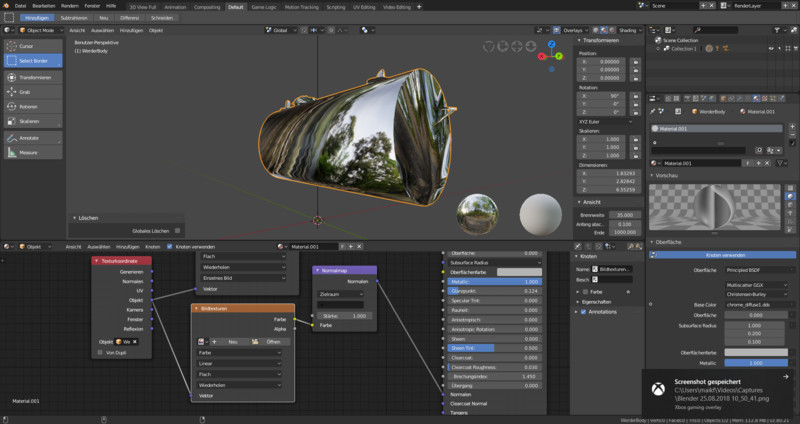800x424 pixels.
Task: Click the 'Öffnen' button in Bildtexturen node
Action: [x=272, y=341]
